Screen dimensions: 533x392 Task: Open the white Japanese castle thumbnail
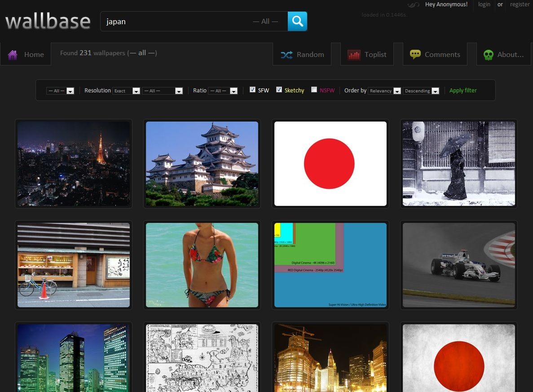point(202,164)
